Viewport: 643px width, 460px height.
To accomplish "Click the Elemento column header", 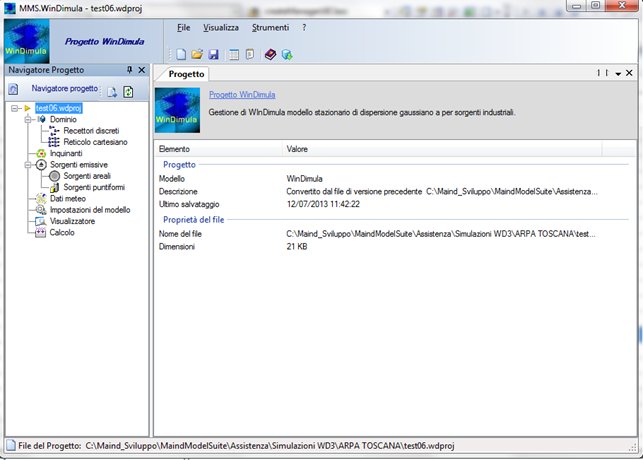I will 219,149.
